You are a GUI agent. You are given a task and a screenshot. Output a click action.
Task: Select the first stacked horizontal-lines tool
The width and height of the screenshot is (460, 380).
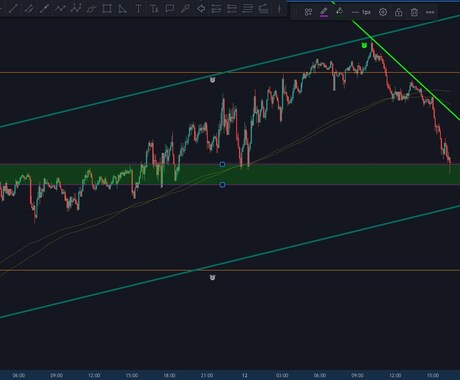pyautogui.click(x=216, y=9)
